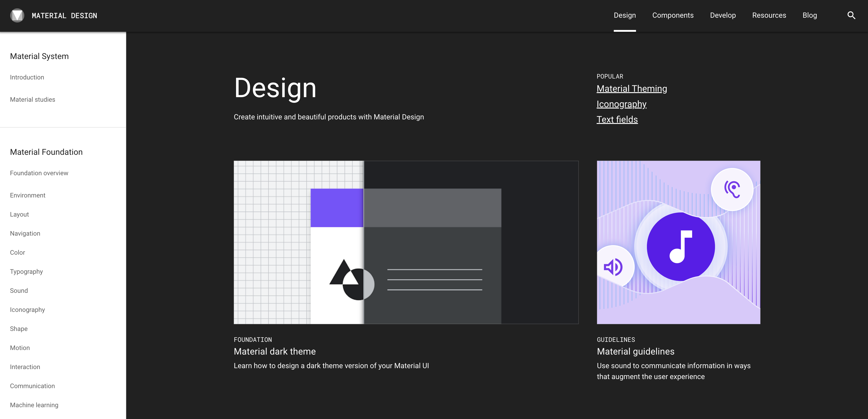Switch to the Components tab
Screen dimensions: 868x419
coord(673,15)
